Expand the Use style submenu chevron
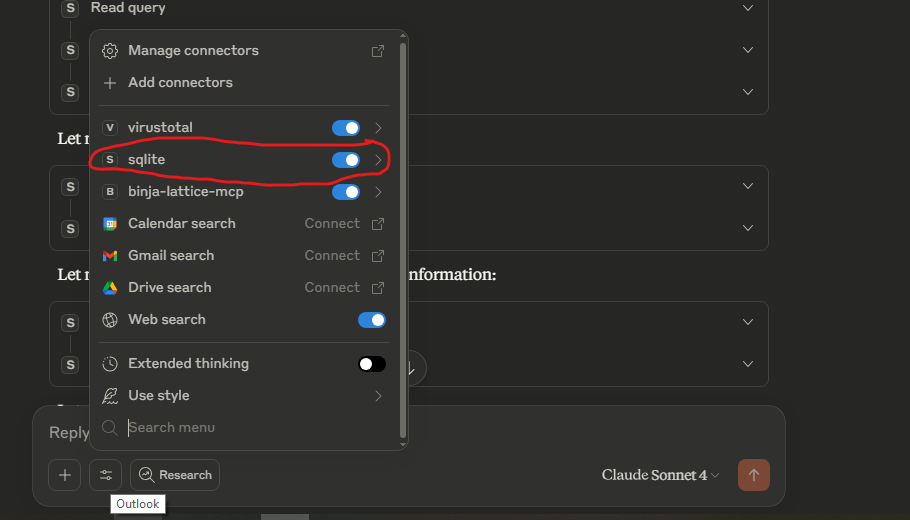910x520 pixels. 378,396
